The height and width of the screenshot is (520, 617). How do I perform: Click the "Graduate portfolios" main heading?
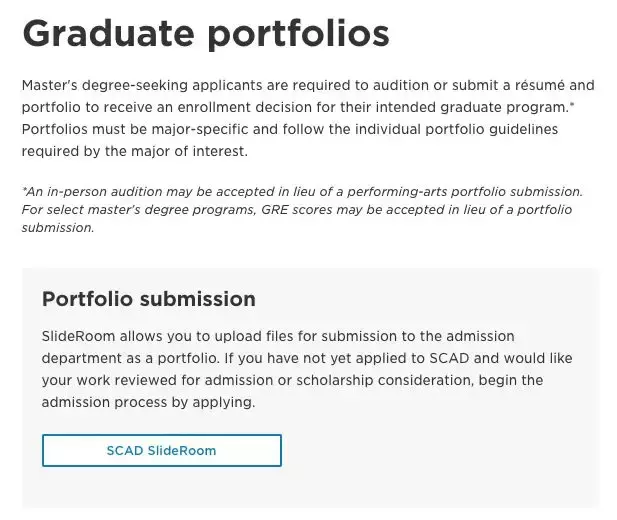tap(205, 33)
